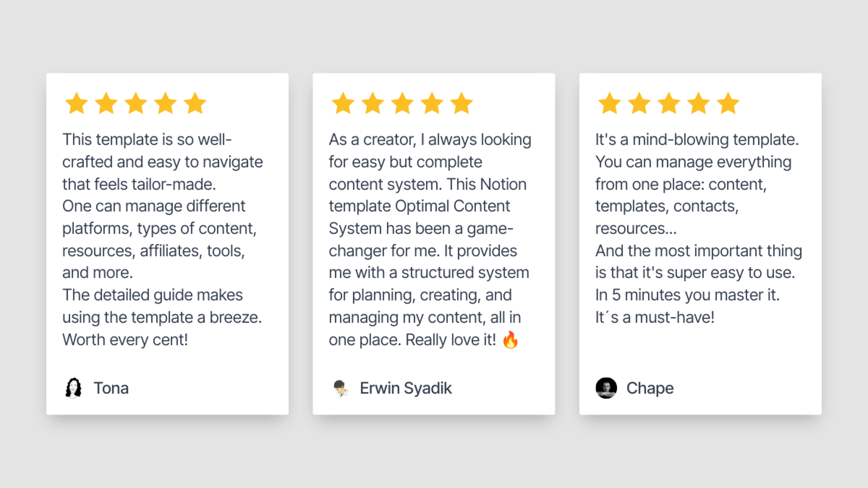Click Chape's round avatar picture
Viewport: 868px width, 488px height.
click(606, 388)
